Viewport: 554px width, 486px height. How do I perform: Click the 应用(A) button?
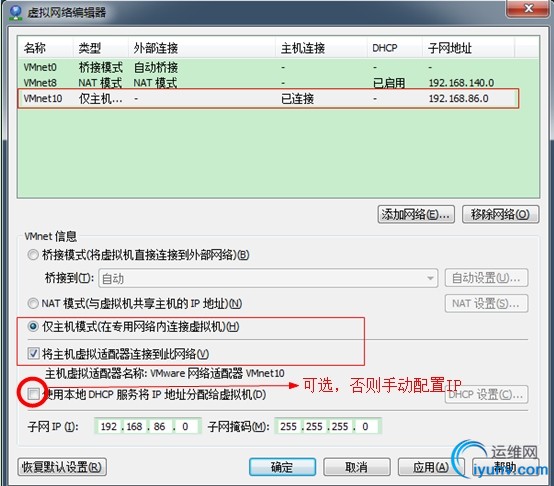coord(431,467)
